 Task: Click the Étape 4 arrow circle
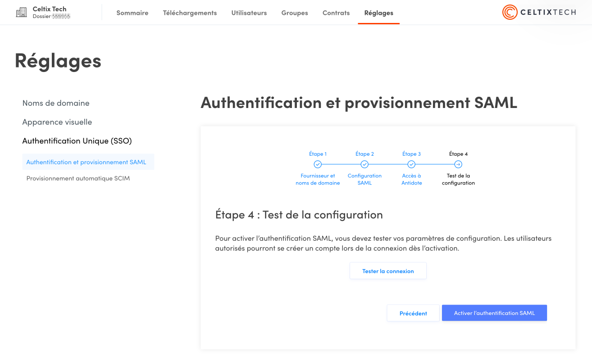pos(458,165)
